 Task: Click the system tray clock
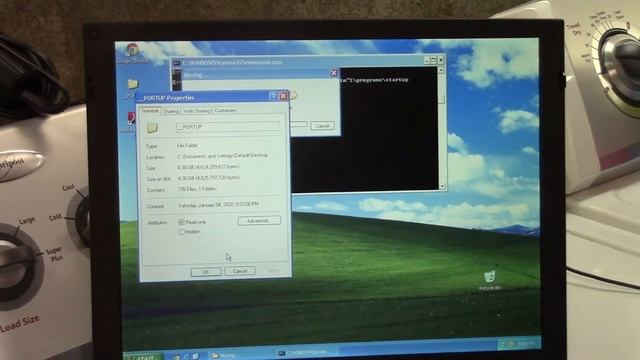pyautogui.click(x=526, y=344)
